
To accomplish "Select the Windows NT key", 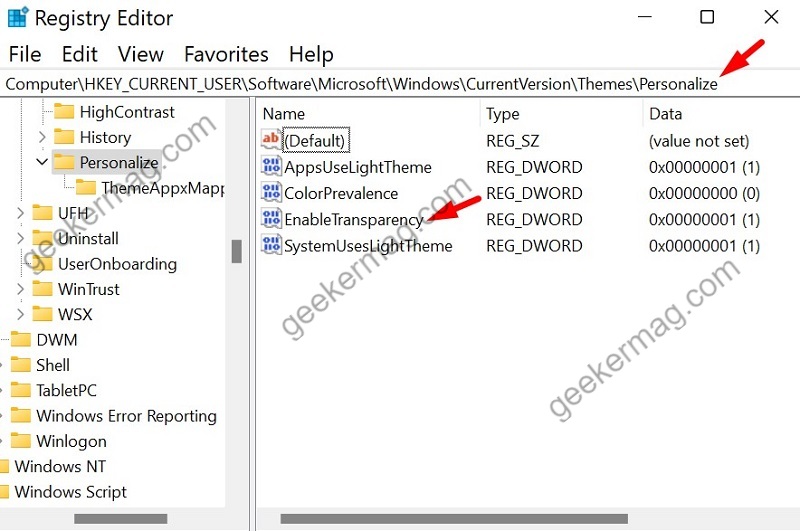I will 60,466.
